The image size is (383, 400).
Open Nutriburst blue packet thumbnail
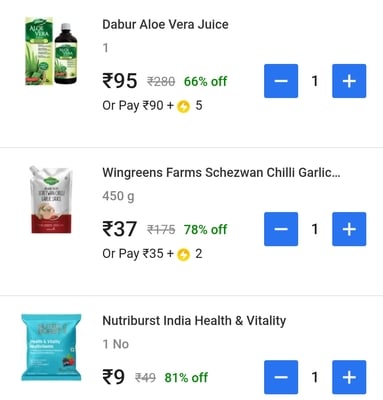click(51, 347)
